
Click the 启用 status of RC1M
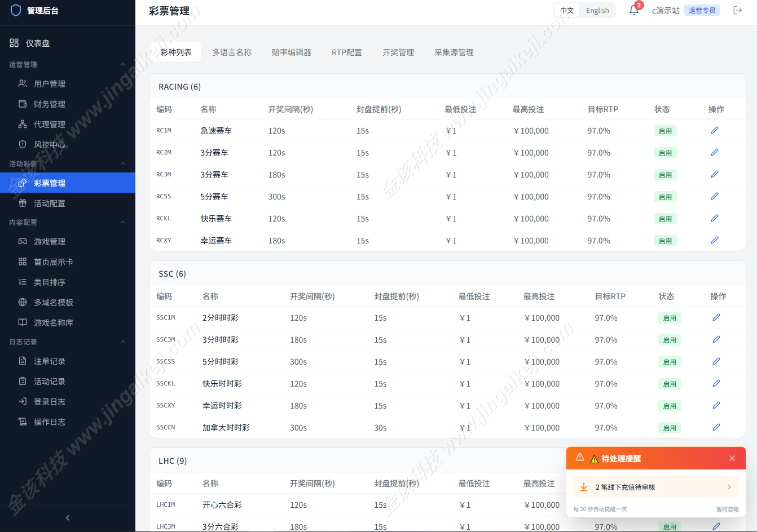(666, 131)
